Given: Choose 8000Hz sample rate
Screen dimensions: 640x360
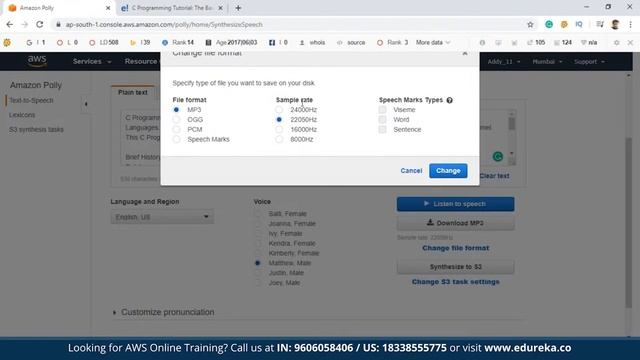Looking at the screenshot, I should coord(279,139).
